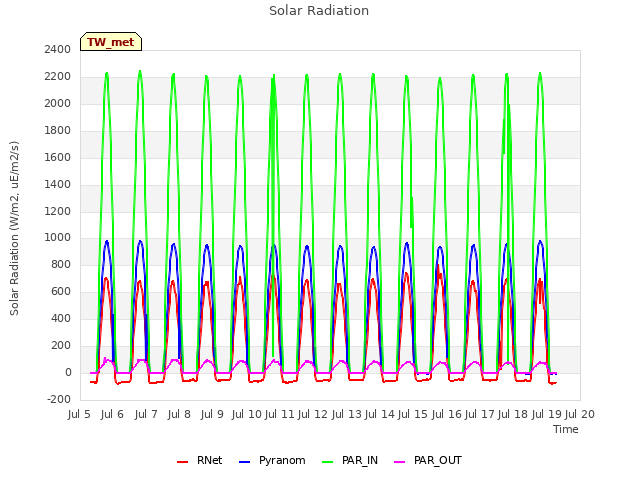The height and width of the screenshot is (480, 640).
Task: Click the Jul 12 x-axis tick label
Action: coord(313,414)
